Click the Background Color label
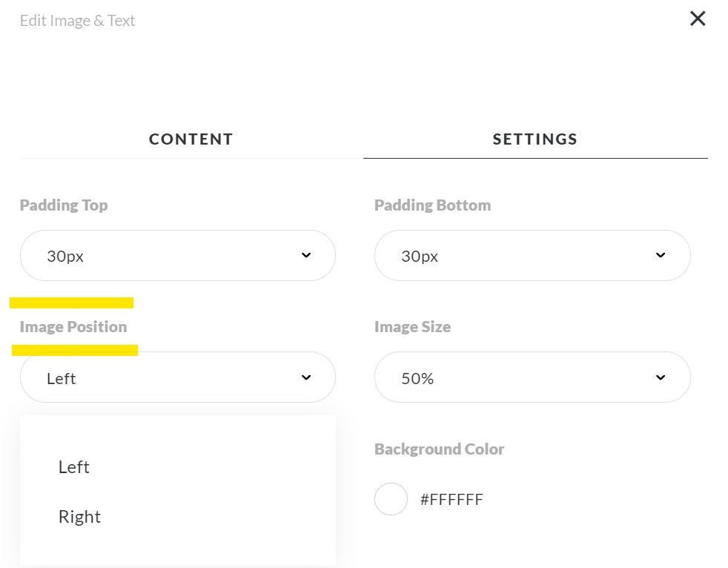728x568 pixels. coord(439,449)
